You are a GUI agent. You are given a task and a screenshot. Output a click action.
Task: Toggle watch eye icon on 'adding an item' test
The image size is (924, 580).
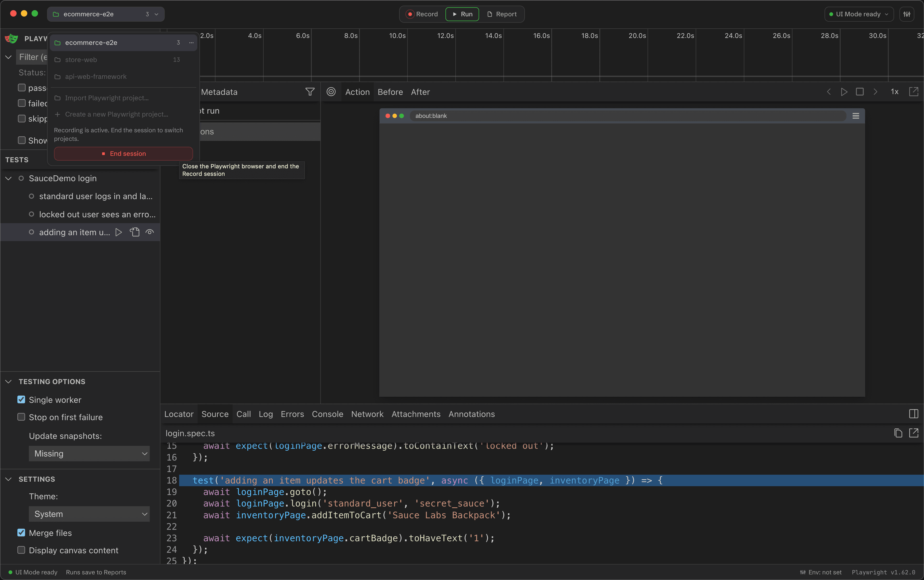click(x=150, y=232)
